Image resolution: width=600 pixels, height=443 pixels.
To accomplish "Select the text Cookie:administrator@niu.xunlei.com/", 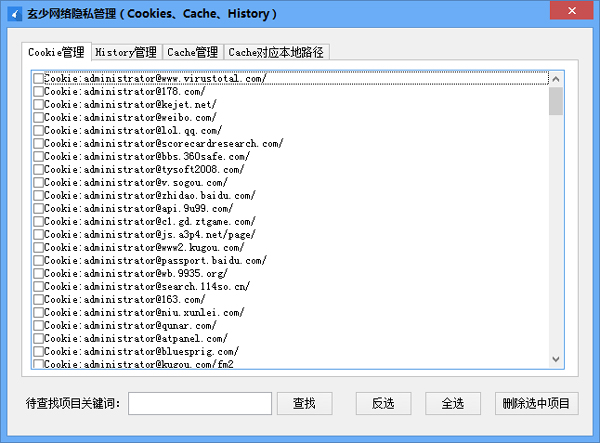I will pyautogui.click(x=144, y=313).
